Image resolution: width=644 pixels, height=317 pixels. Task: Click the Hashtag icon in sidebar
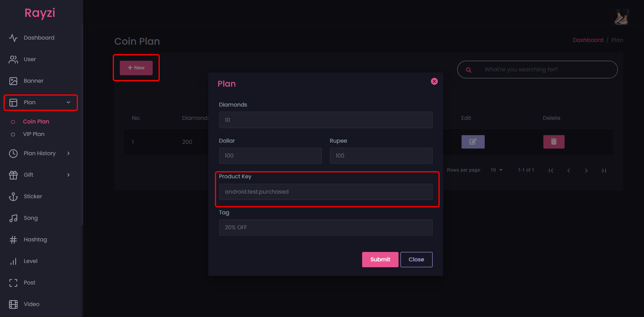(13, 240)
